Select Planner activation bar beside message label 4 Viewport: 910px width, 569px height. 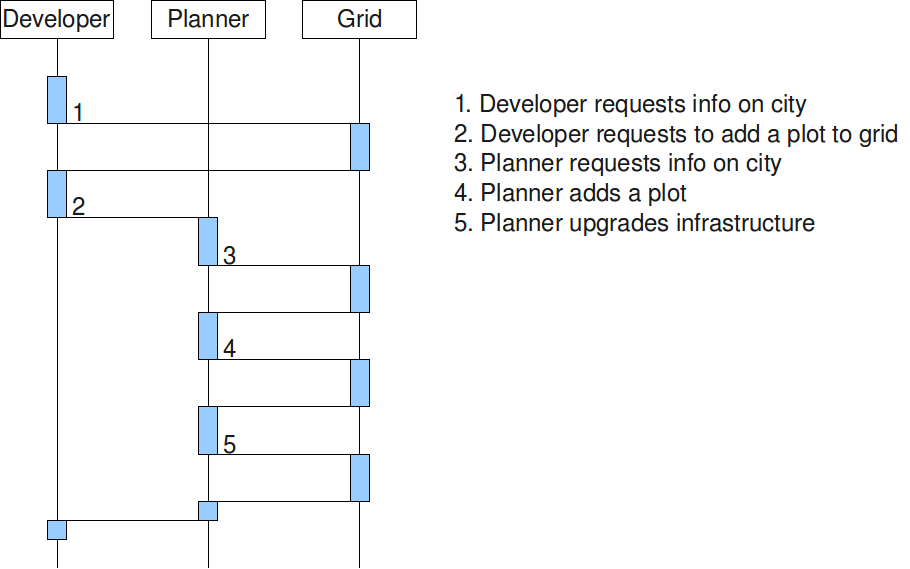[208, 335]
